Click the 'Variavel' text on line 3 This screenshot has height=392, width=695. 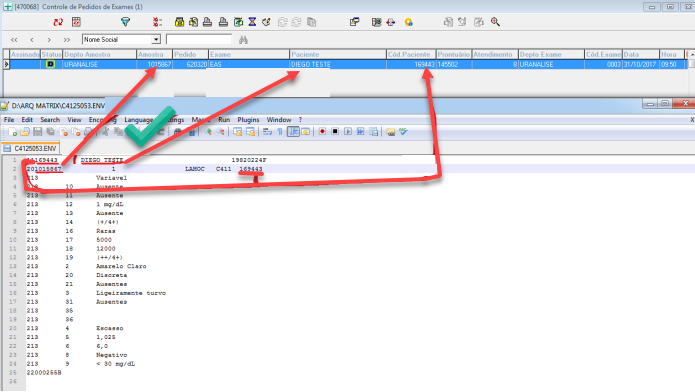[111, 178]
